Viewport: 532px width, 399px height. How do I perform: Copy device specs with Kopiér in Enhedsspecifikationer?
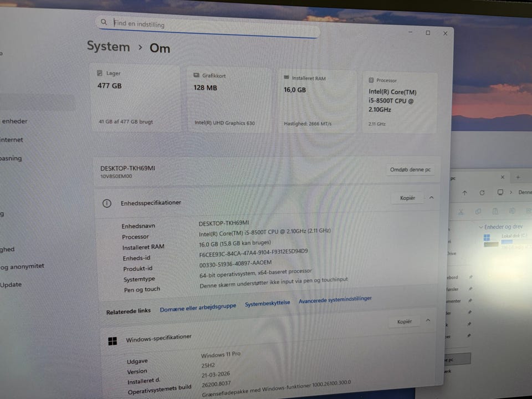[407, 198]
